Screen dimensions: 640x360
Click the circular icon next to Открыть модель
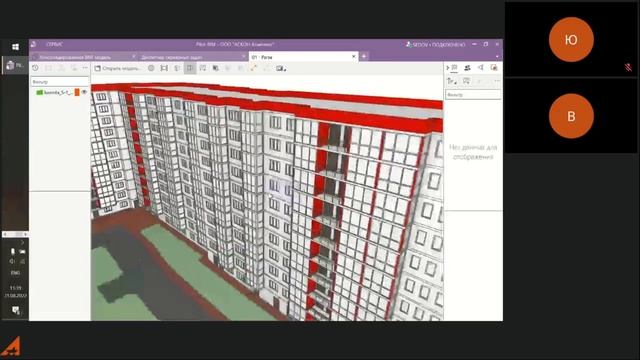[151, 68]
